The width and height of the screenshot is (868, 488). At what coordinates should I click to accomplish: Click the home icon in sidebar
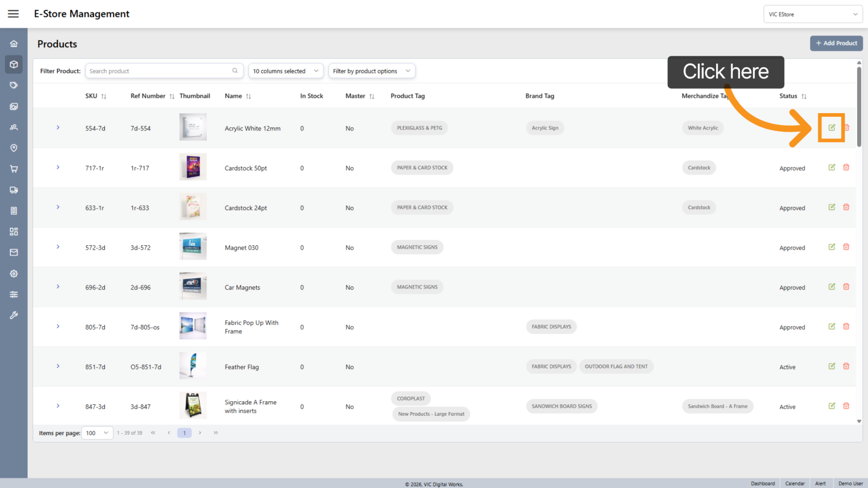click(14, 44)
